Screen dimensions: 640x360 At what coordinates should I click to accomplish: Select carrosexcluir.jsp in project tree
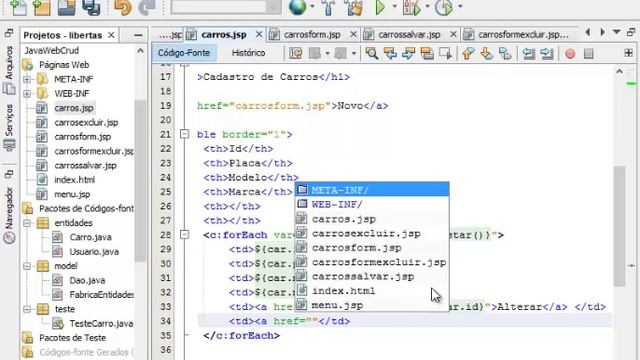click(86, 122)
